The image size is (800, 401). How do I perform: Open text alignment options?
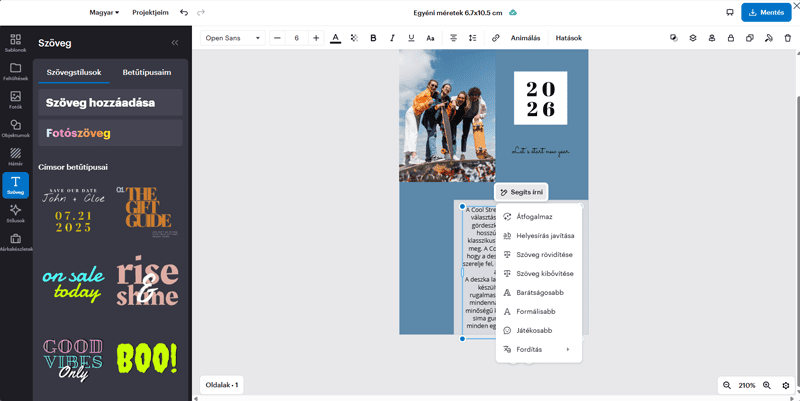pos(453,38)
